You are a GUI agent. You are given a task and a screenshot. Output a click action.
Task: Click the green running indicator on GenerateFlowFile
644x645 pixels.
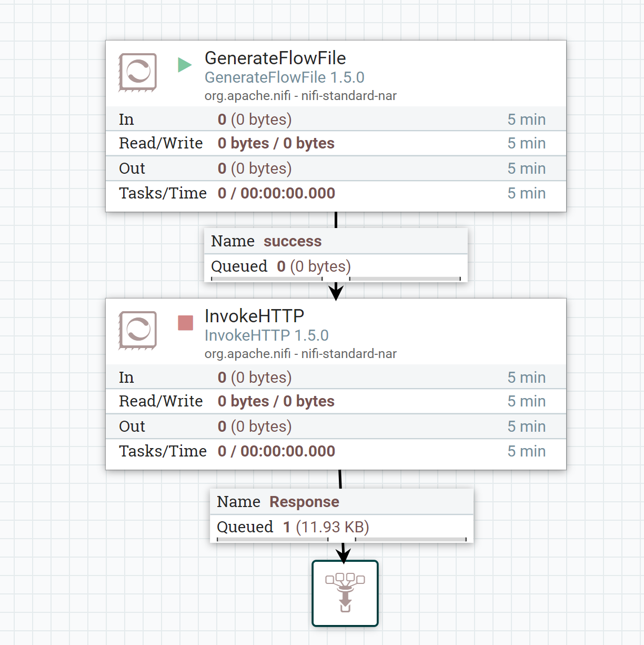185,64
